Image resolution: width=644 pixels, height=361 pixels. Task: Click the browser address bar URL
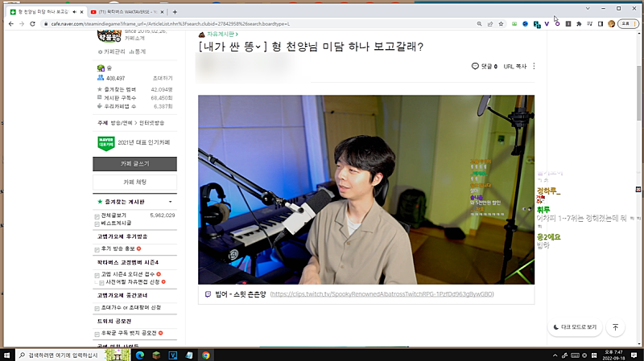[170, 24]
